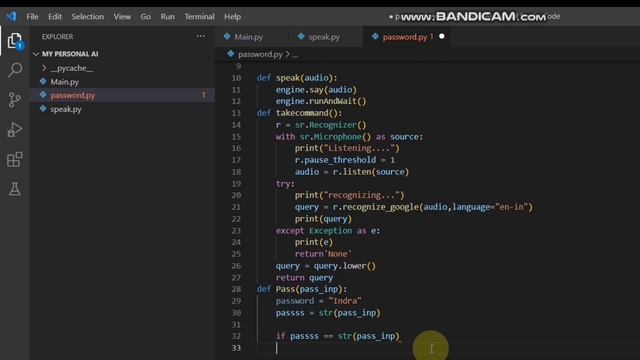Click Python file icon in breadcrumb
This screenshot has width=640, height=360.
tap(231, 54)
